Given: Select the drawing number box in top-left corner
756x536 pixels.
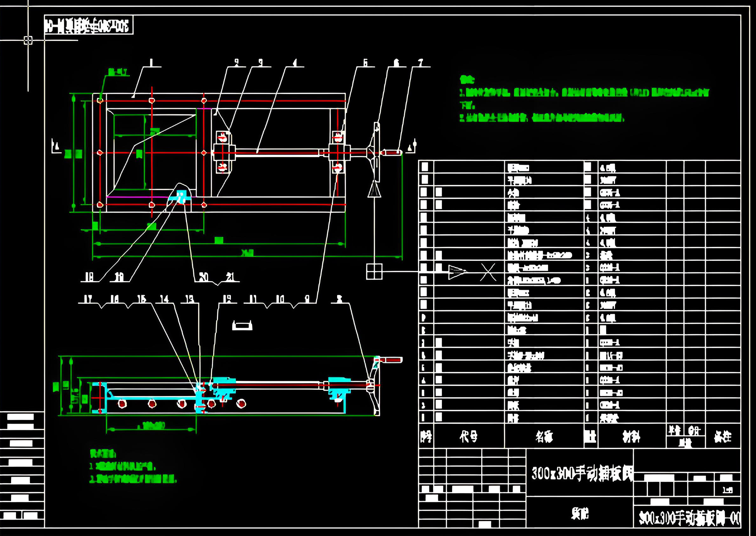Looking at the screenshot, I should (88, 25).
